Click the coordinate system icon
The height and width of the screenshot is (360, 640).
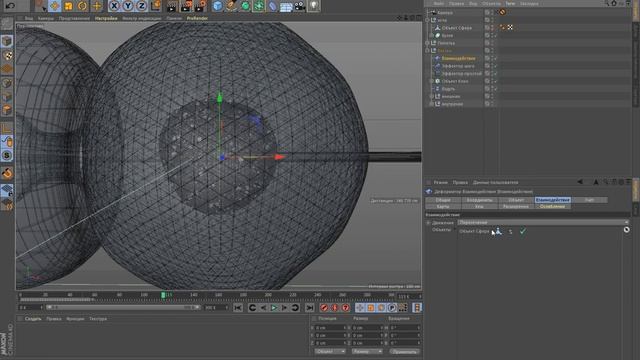click(x=156, y=6)
